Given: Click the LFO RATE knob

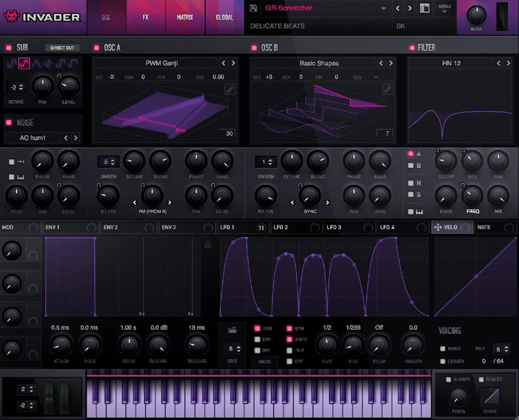Looking at the screenshot, I should pyautogui.click(x=327, y=345).
